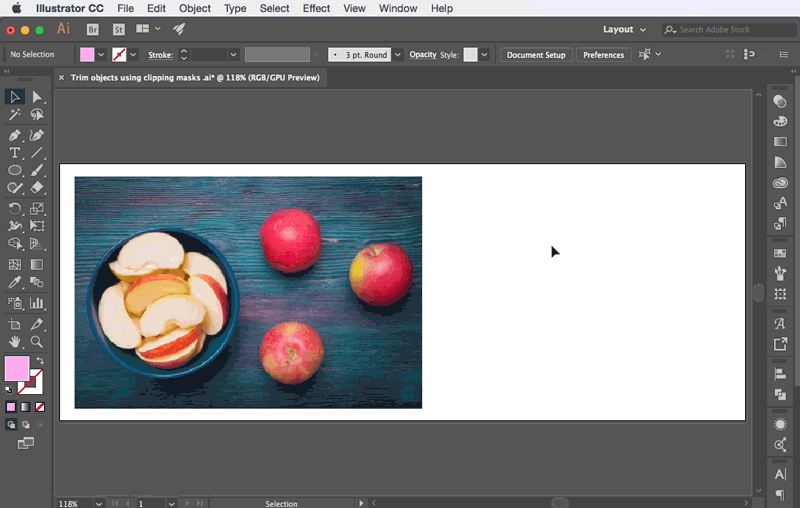
Task: Open the Creative Cloud Libraries panel
Action: tap(780, 183)
